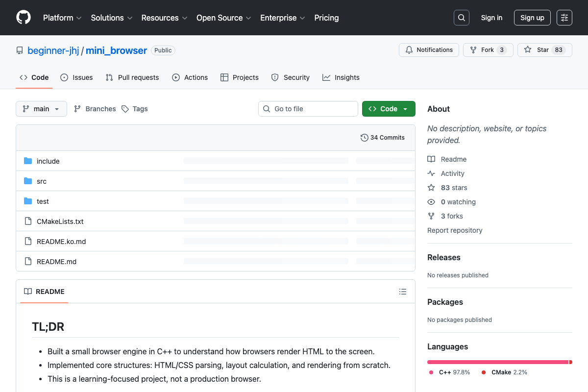Click the CMakeLists.txt file icon
The image size is (588, 392).
coord(28,221)
